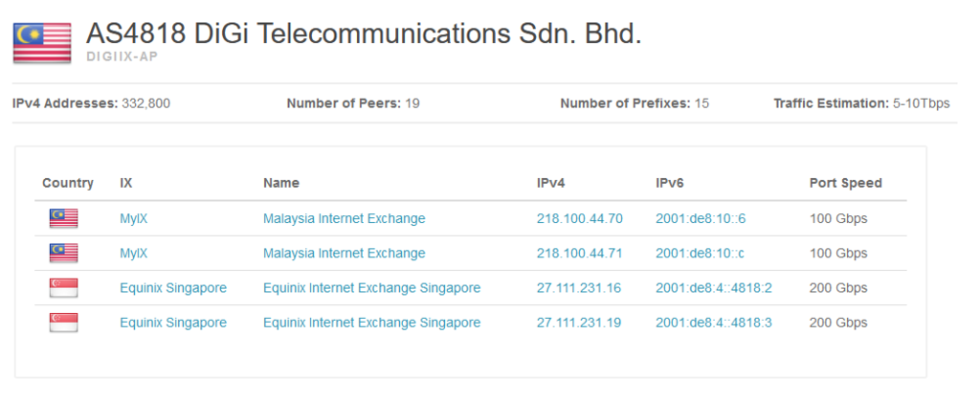Click the Singapore flag in the 27.111.231.16 row

coord(64,287)
